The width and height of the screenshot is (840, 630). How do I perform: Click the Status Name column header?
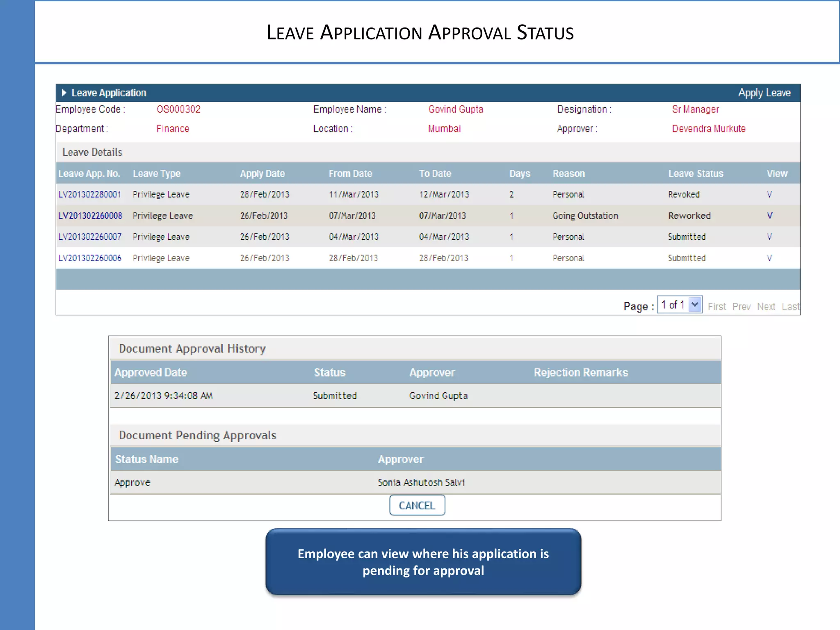click(x=147, y=459)
